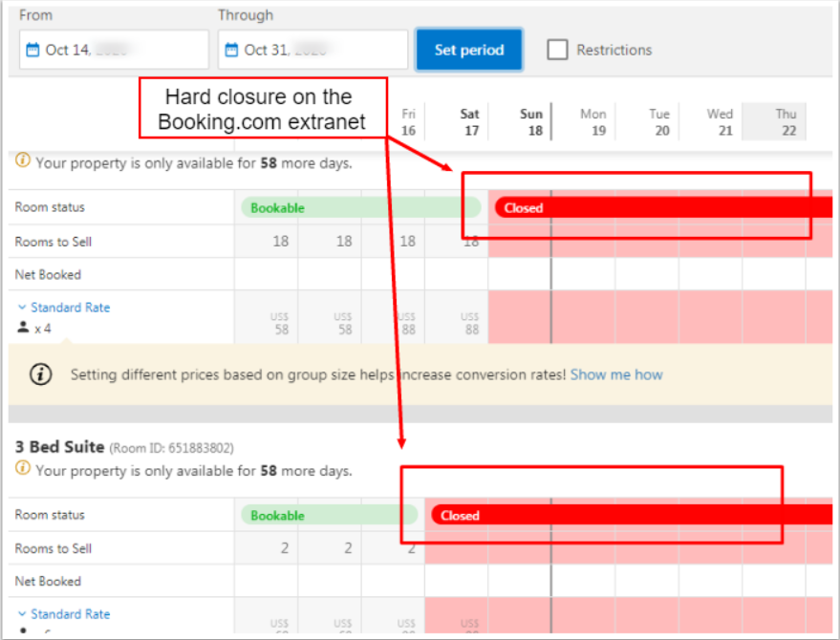Viewport: 840px width, 640px height.
Task: Select the Sun 18 column header
Action: tap(530, 122)
